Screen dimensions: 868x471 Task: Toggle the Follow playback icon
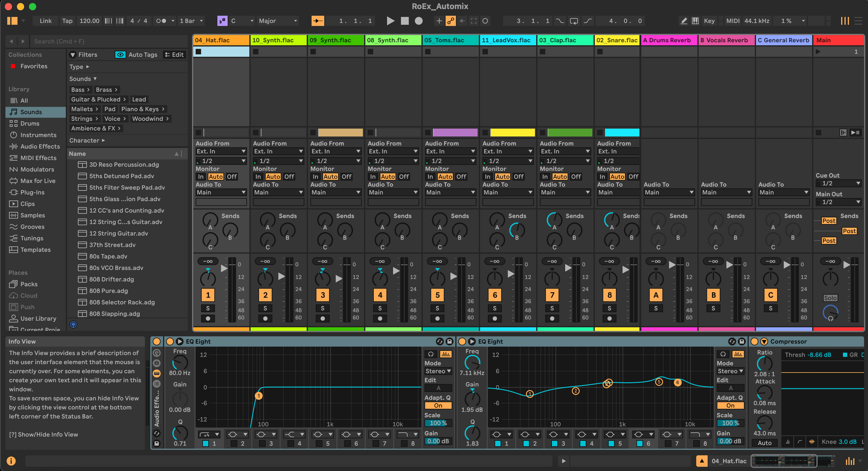(x=318, y=21)
